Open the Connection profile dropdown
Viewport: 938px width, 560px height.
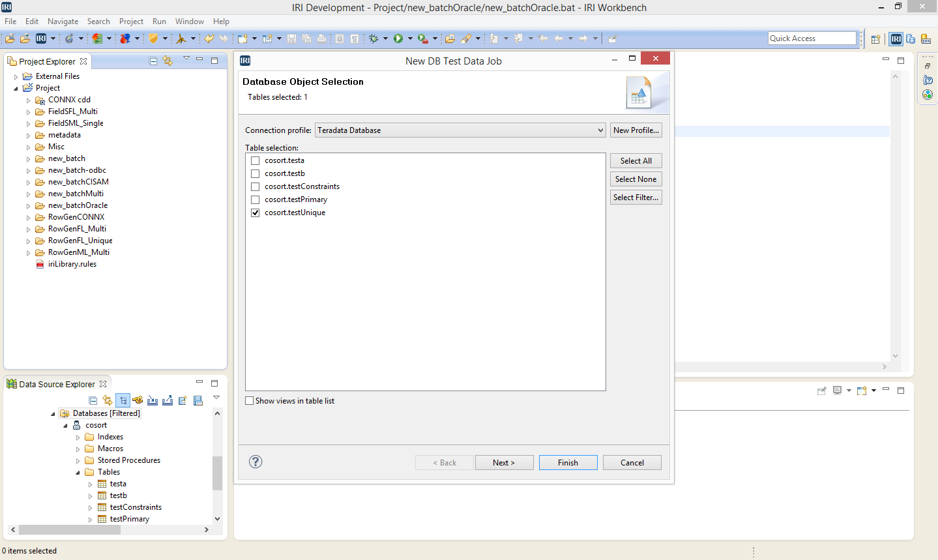pyautogui.click(x=460, y=130)
